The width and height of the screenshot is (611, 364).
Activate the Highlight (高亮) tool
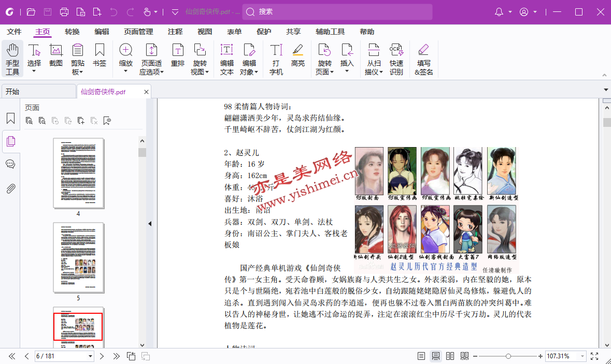[297, 55]
